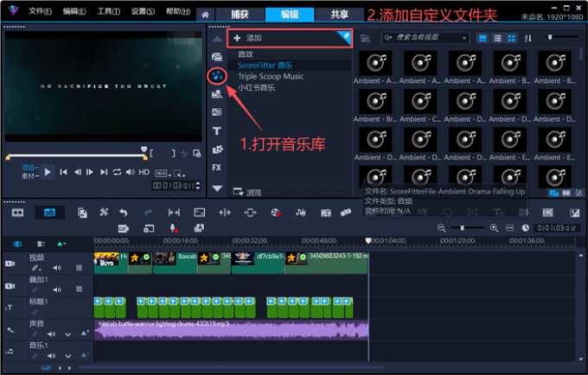Screen dimensions: 588x375
Task: Open the 设置 menu
Action: (x=143, y=11)
